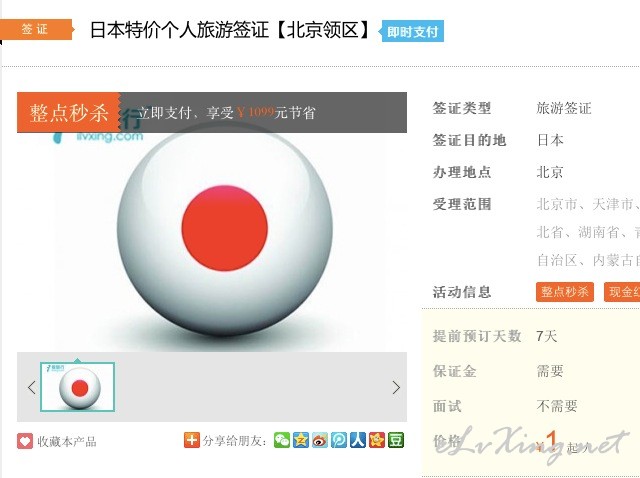This screenshot has width=640, height=478.
Task: Click the 整点秒杀 banner label
Action: click(x=69, y=112)
